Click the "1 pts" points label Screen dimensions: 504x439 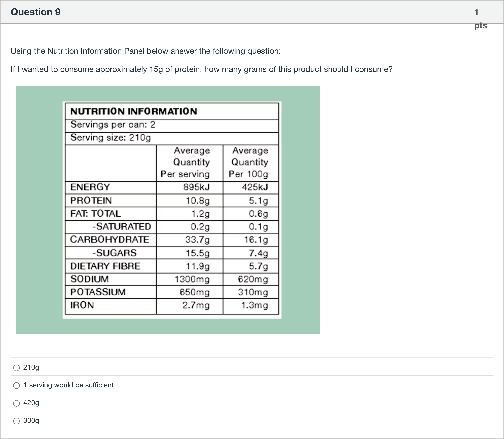pos(480,19)
